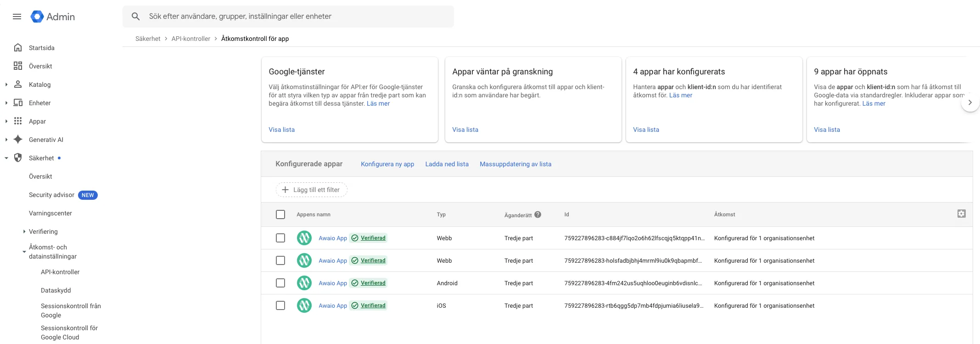The width and height of the screenshot is (980, 344).
Task: Click the plus icon for adding a filter
Action: tap(285, 190)
